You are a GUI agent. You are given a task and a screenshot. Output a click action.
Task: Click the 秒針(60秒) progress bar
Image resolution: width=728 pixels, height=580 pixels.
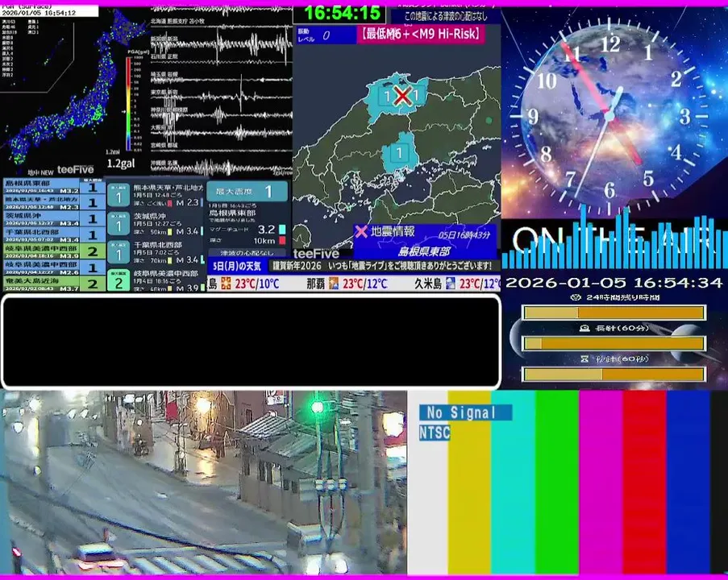[x=614, y=374]
